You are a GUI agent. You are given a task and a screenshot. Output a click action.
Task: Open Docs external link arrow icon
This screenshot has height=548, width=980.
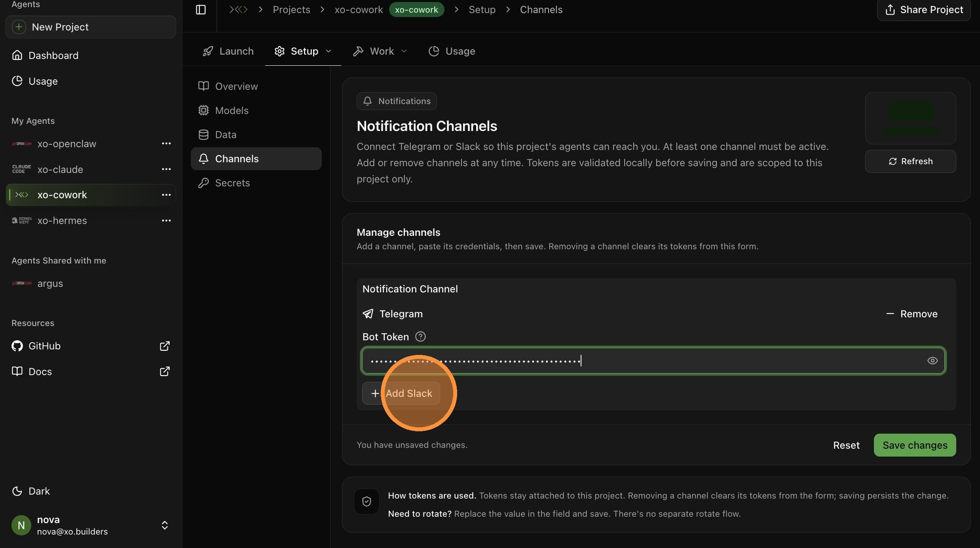point(165,372)
